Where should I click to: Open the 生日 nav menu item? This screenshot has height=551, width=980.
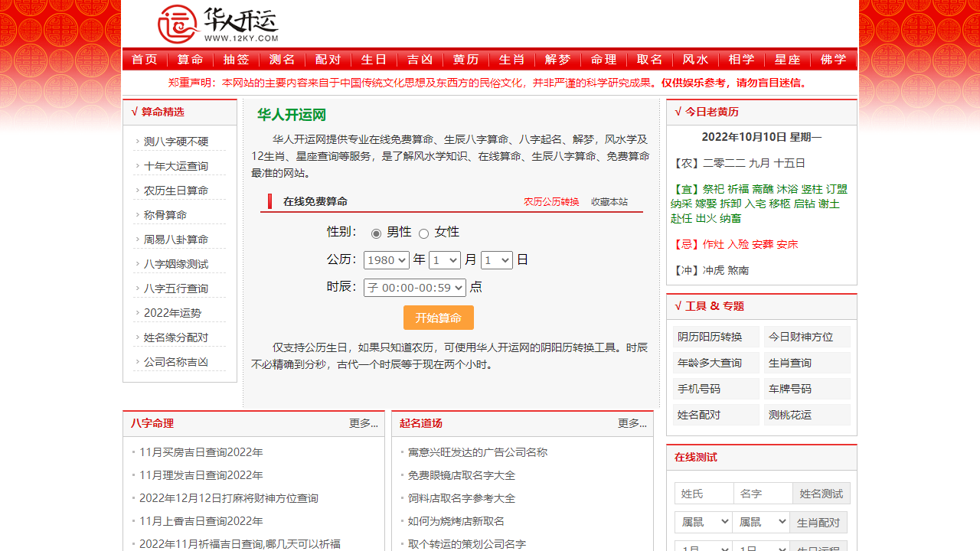pyautogui.click(x=374, y=60)
